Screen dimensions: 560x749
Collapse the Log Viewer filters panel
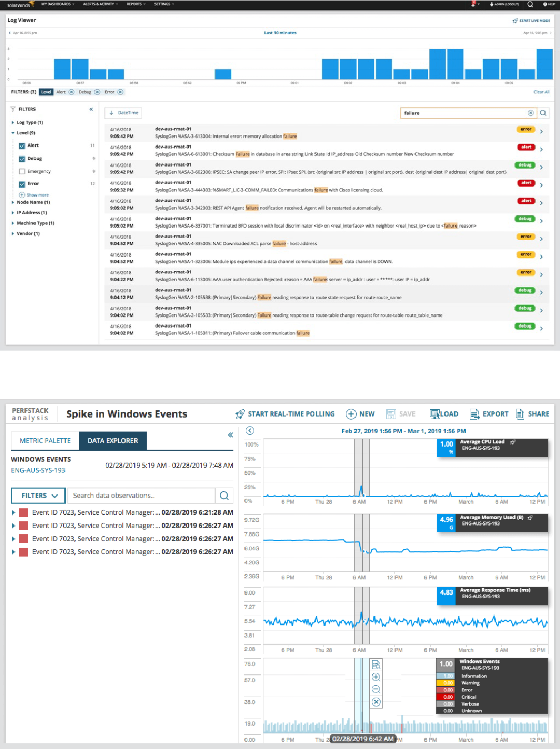tap(91, 109)
